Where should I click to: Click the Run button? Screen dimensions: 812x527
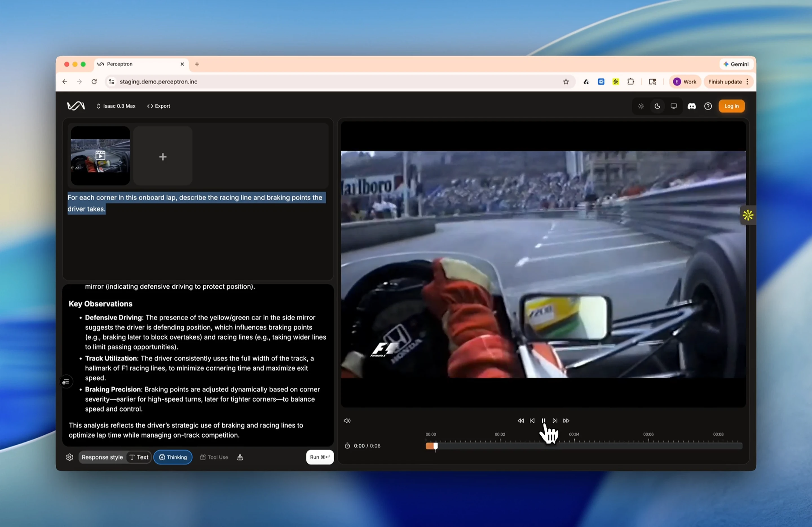[x=320, y=457]
